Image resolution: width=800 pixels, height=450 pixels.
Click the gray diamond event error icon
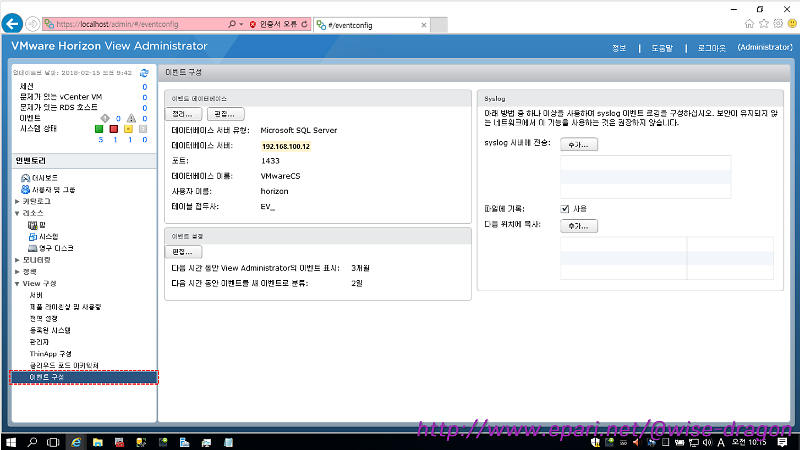click(x=105, y=118)
